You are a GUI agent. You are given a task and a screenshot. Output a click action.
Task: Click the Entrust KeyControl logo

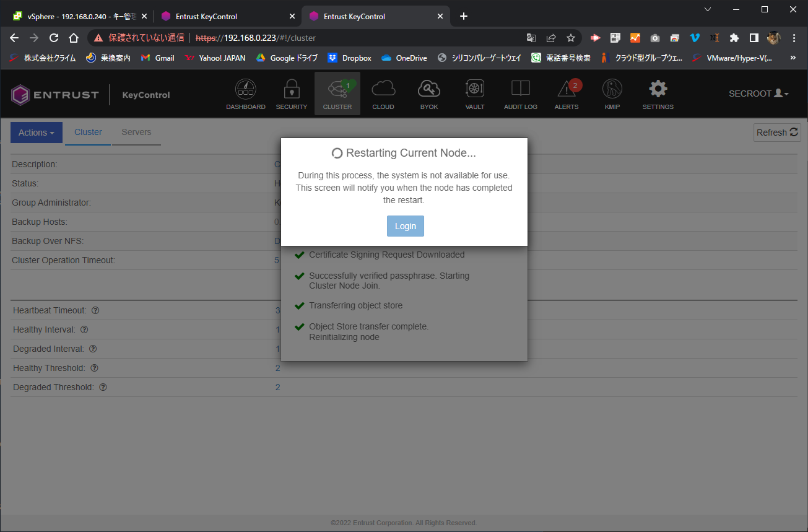(90, 95)
